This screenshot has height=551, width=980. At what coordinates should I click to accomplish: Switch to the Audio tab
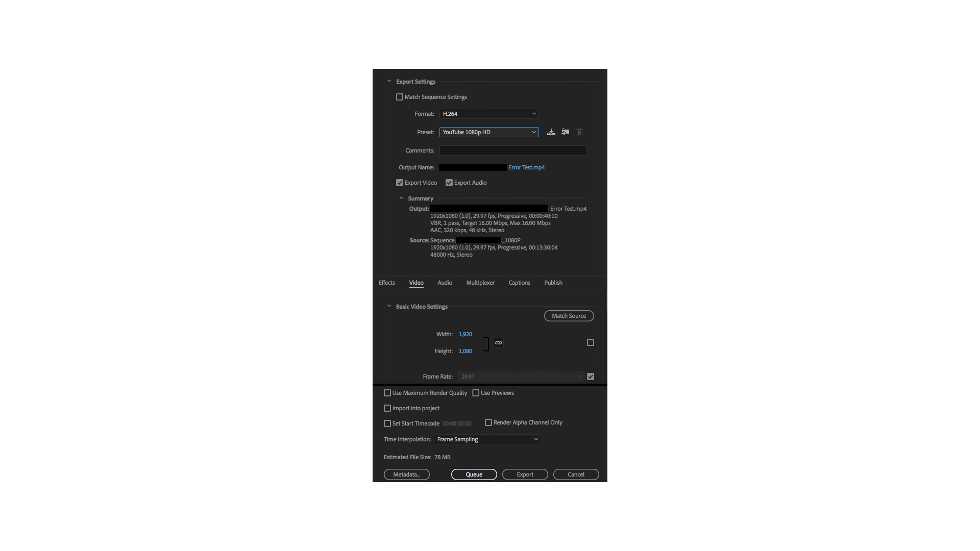[x=445, y=283]
